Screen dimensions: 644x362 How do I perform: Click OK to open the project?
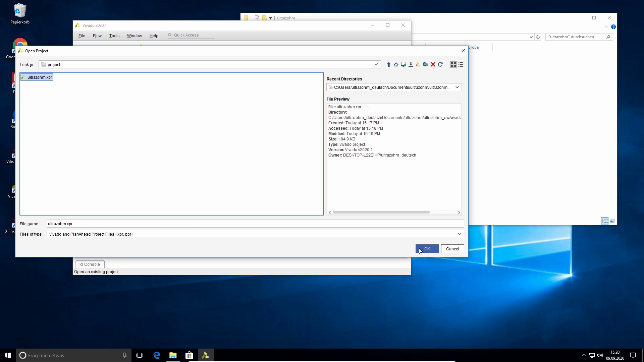point(427,249)
